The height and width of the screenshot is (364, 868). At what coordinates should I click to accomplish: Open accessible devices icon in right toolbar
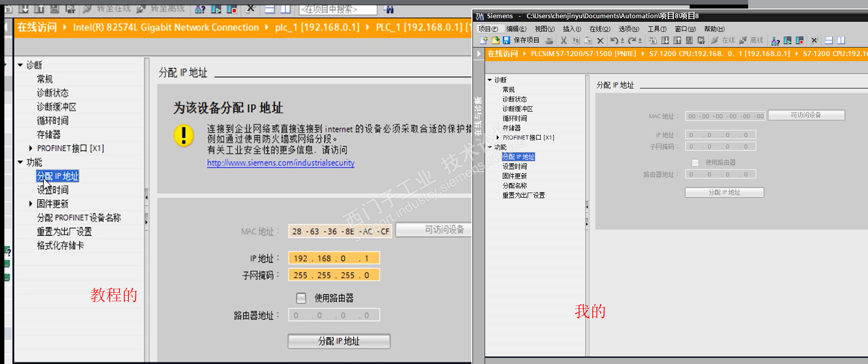point(775,40)
